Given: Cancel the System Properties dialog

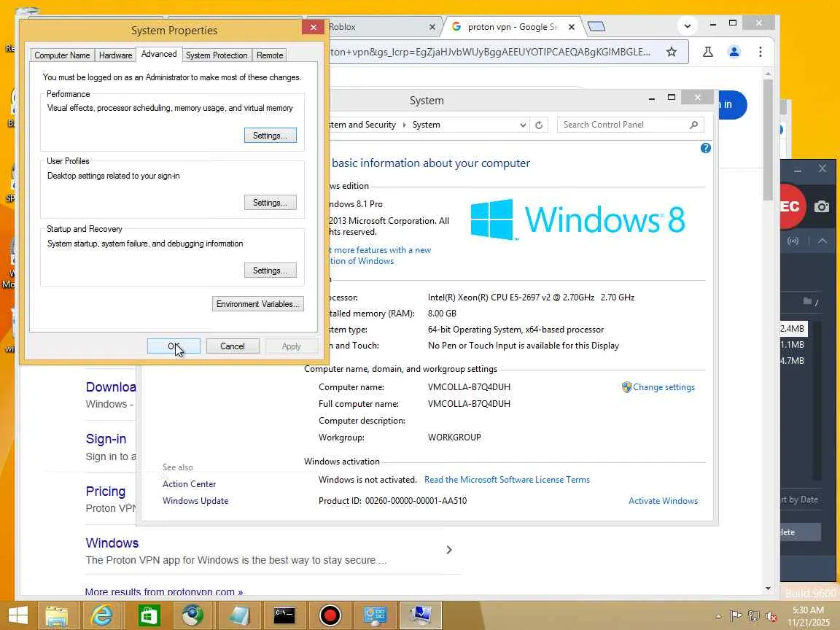Looking at the screenshot, I should pyautogui.click(x=232, y=346).
